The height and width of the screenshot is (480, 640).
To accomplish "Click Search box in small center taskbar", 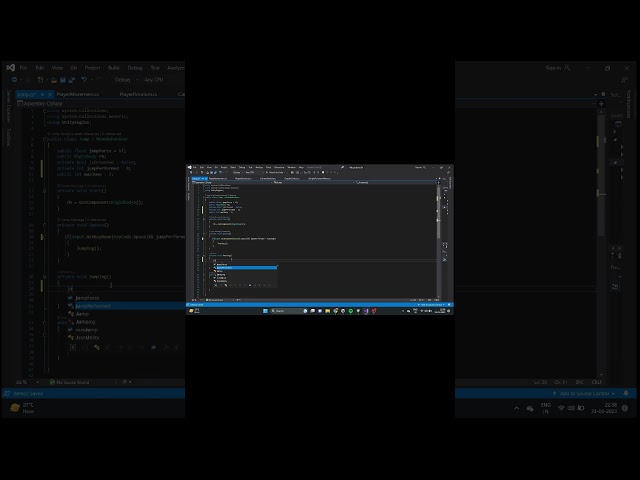I will click(286, 311).
